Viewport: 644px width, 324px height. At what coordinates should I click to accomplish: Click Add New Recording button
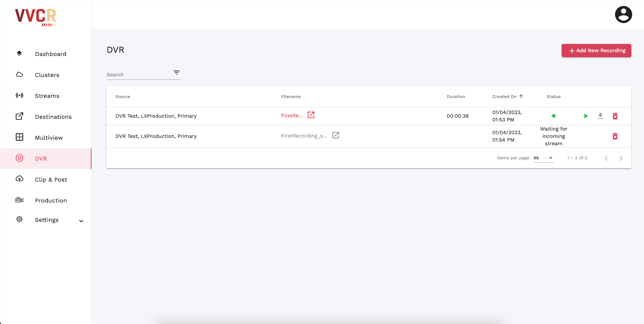[x=596, y=50]
